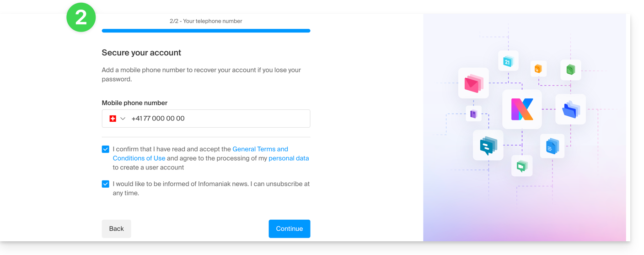Click the purple contacts book icon

[x=473, y=114]
